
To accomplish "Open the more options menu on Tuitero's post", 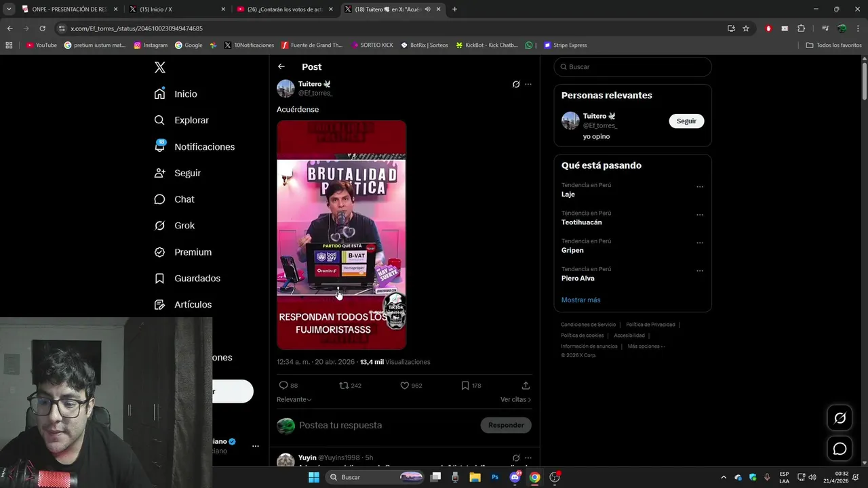I will pos(528,84).
